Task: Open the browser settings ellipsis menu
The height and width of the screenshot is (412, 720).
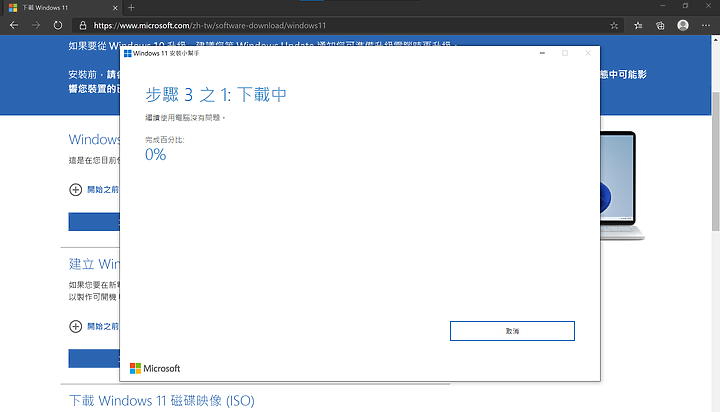Action: point(706,26)
